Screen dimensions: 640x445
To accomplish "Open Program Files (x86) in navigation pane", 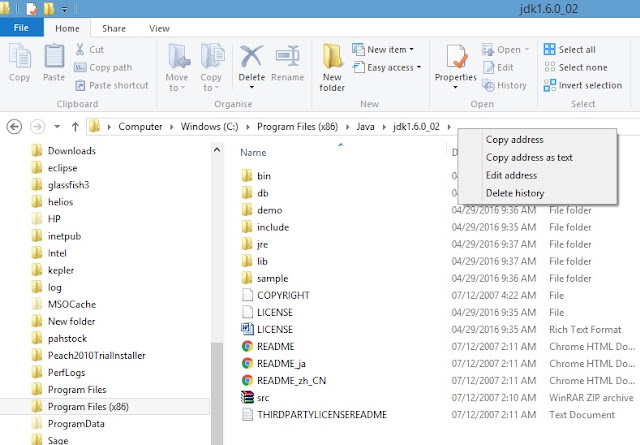I will (88, 407).
